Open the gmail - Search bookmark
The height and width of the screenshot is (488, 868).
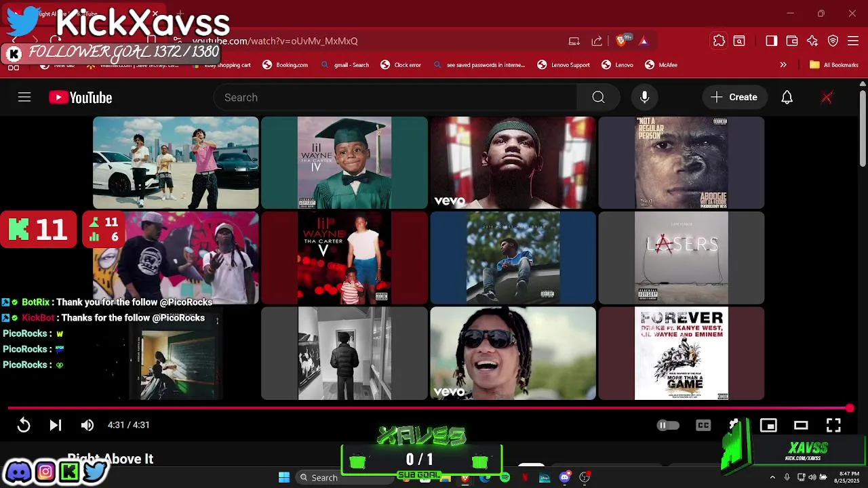[x=345, y=65]
